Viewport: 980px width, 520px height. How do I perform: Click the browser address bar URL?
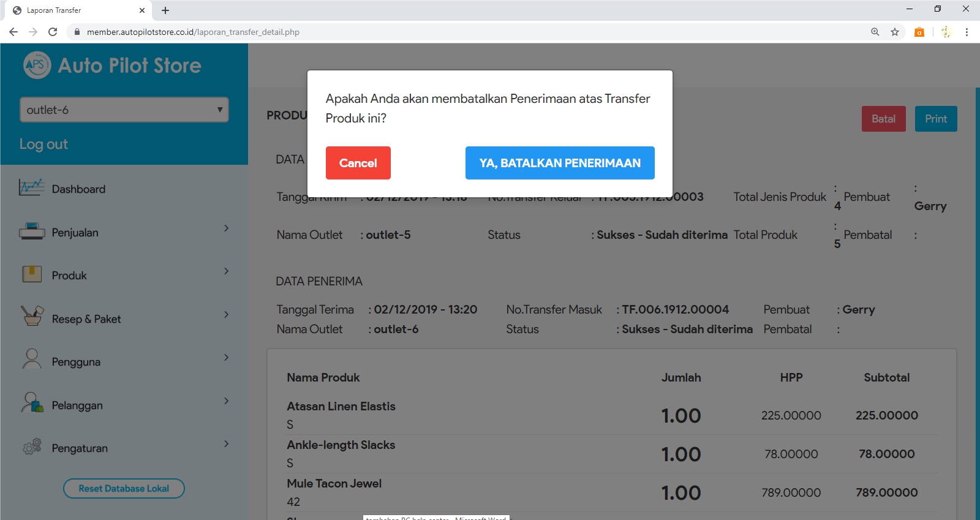click(x=193, y=32)
